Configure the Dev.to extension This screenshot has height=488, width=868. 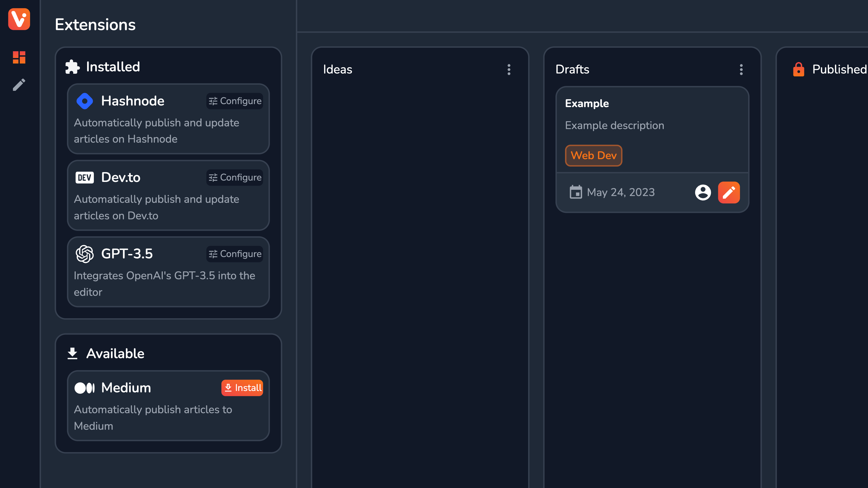click(x=235, y=178)
